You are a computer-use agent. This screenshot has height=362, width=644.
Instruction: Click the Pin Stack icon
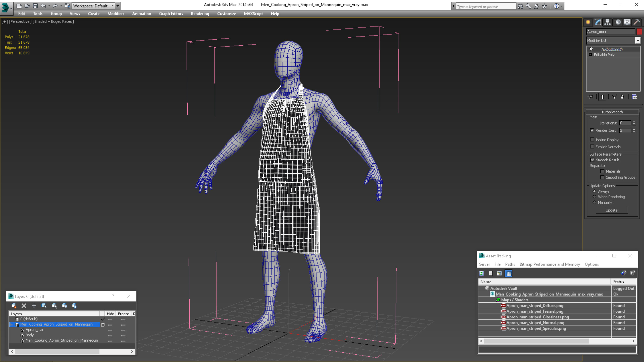pyautogui.click(x=591, y=97)
